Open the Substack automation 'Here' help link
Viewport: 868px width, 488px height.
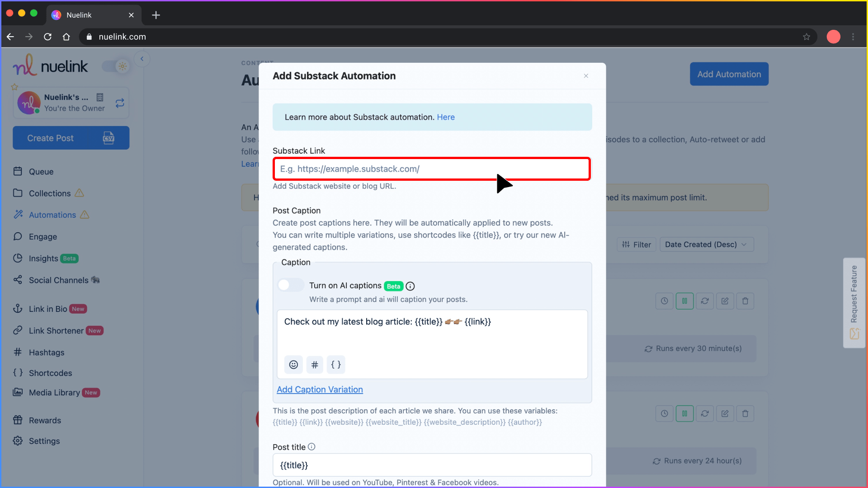tap(446, 117)
